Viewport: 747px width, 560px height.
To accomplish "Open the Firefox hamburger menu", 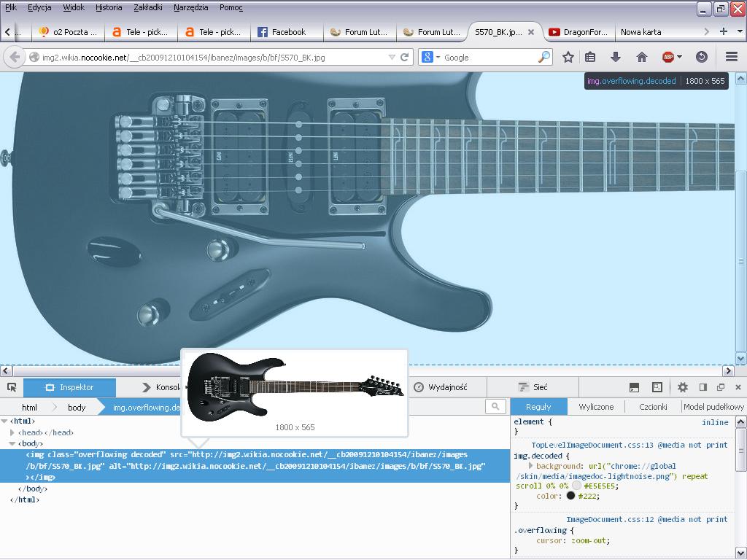I will (x=731, y=57).
